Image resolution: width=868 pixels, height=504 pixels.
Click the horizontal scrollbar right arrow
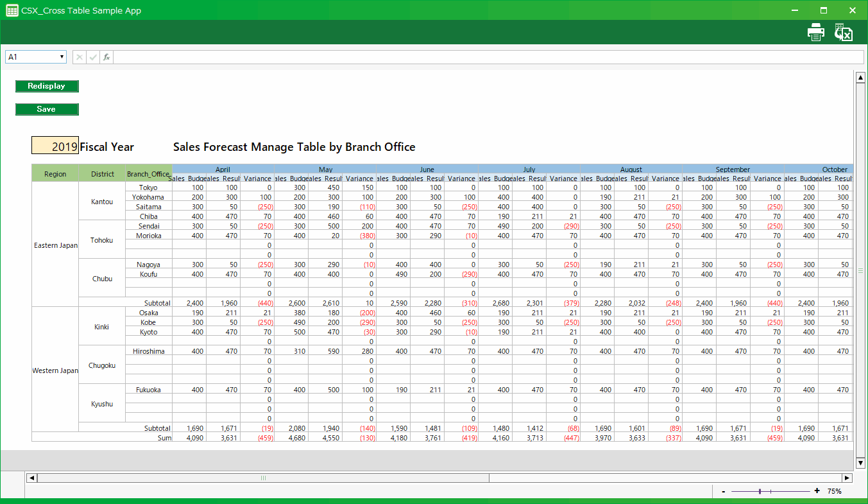[x=847, y=478]
